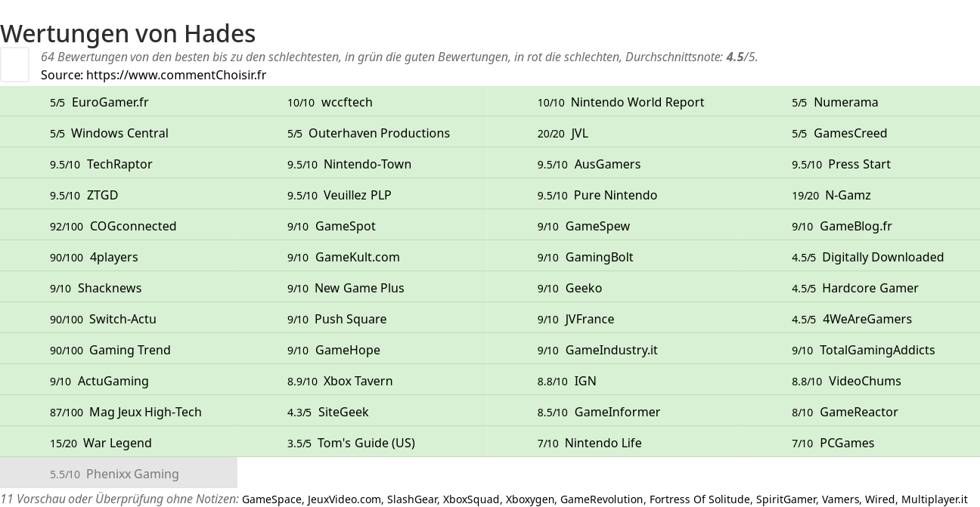Click the wccftech 10/10 rating entry

pos(330,102)
